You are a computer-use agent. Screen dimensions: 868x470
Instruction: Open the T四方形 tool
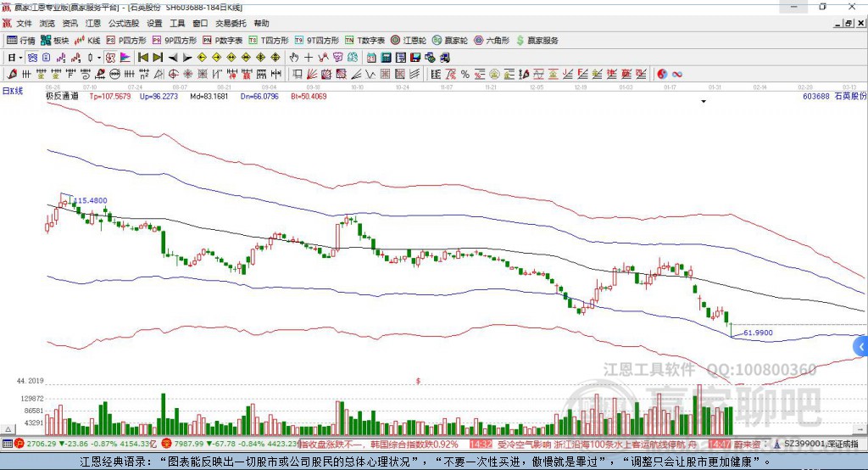pyautogui.click(x=269, y=41)
